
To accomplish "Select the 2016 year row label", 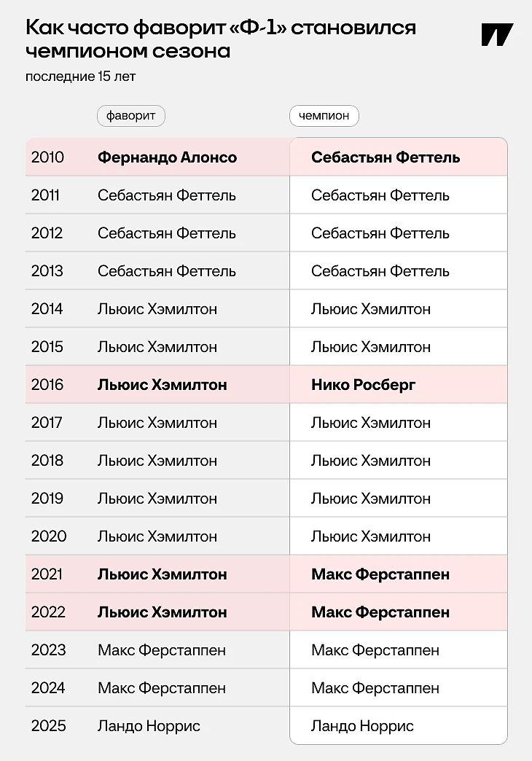I will 47,385.
